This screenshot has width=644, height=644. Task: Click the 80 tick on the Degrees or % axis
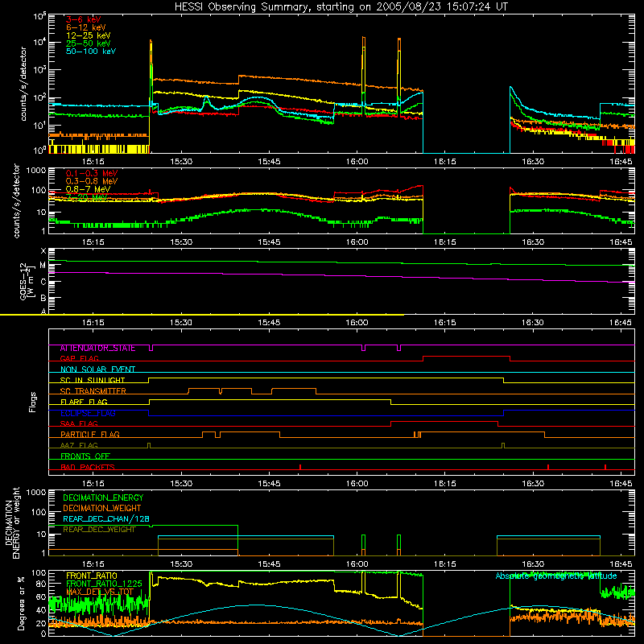click(41, 584)
